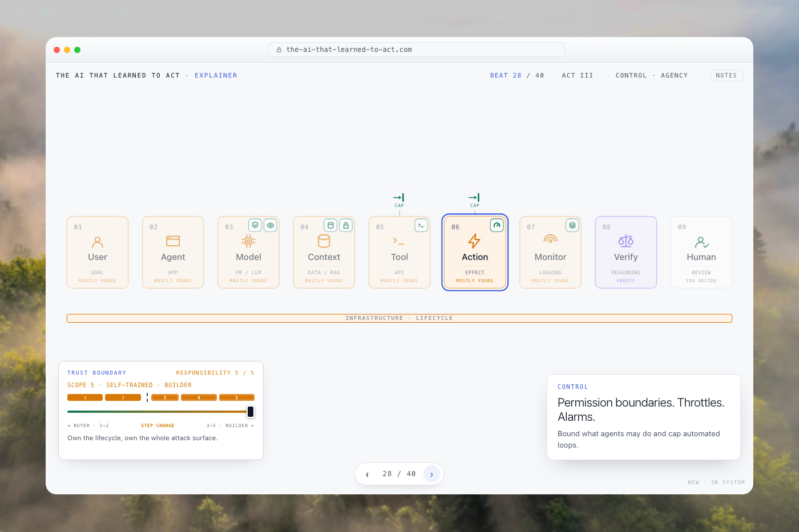
Task: Click the terminal badge on the Tool card
Action: [x=421, y=225]
